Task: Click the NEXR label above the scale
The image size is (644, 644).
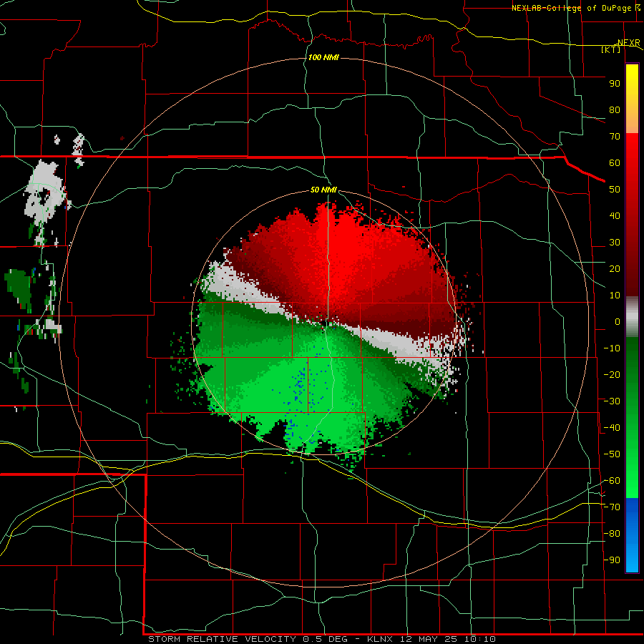Action: pyautogui.click(x=628, y=42)
